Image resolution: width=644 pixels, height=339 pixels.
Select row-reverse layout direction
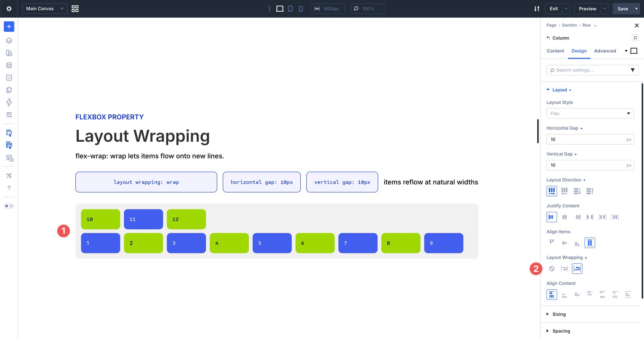565,191
